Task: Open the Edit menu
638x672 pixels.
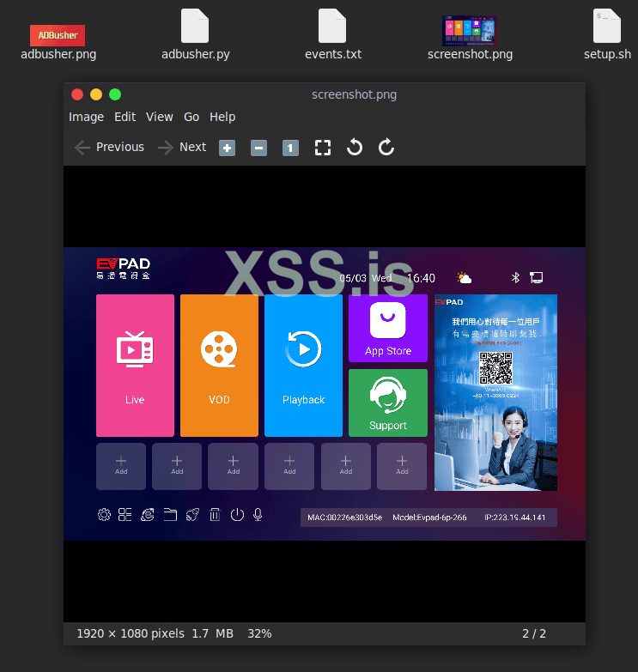Action: pos(125,117)
